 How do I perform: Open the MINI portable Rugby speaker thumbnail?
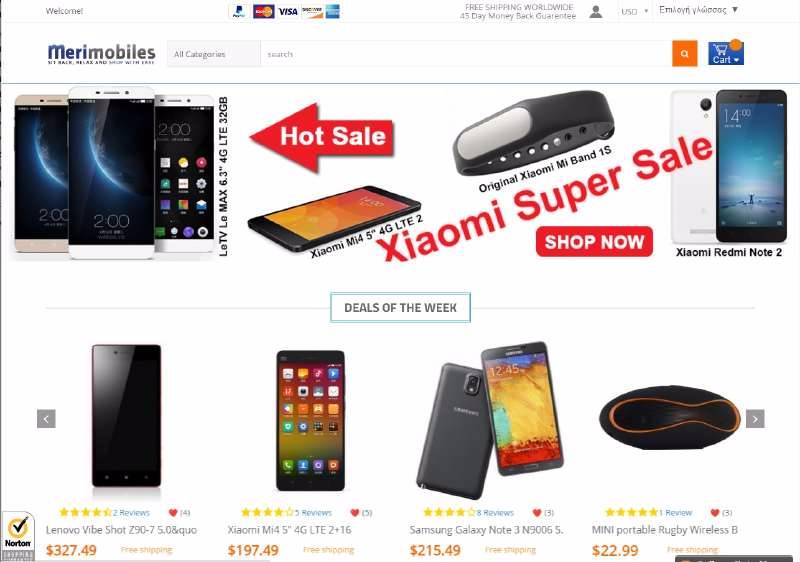670,417
